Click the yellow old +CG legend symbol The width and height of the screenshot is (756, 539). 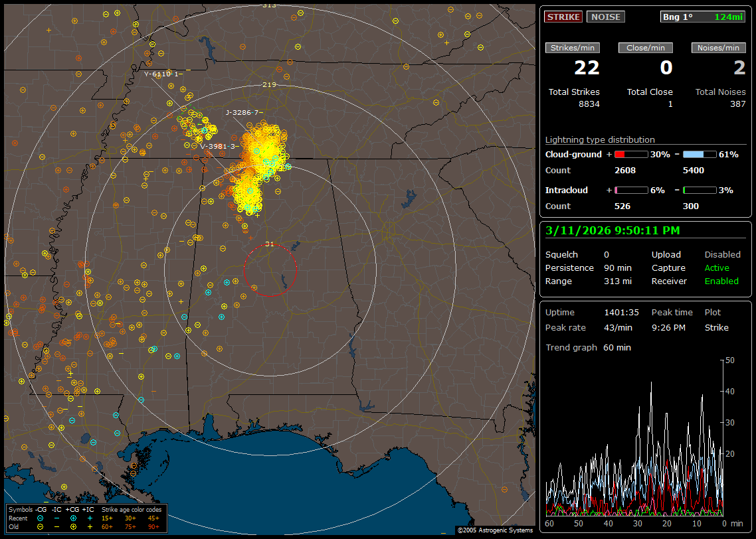[73, 526]
